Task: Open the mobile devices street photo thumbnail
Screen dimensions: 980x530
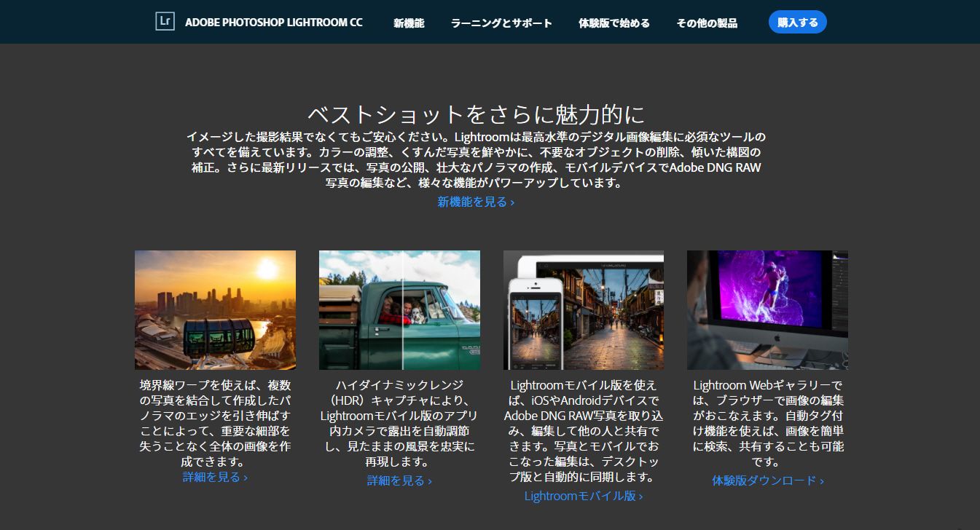Action: point(584,310)
